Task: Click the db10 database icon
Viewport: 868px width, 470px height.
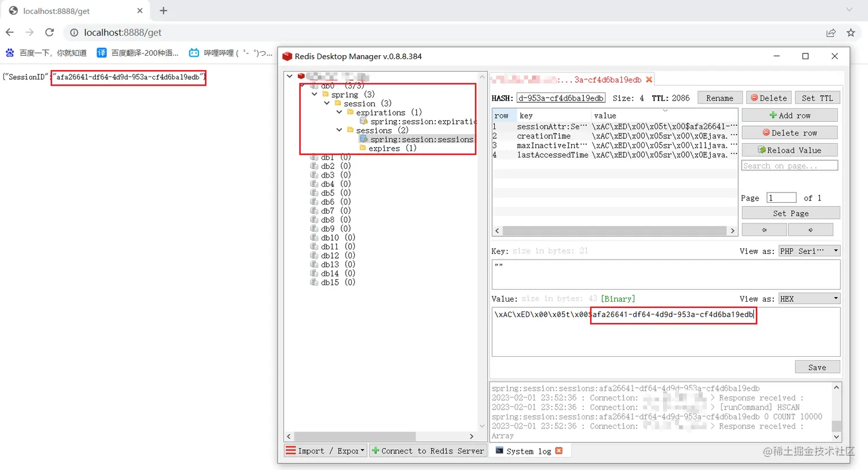Action: tap(314, 237)
